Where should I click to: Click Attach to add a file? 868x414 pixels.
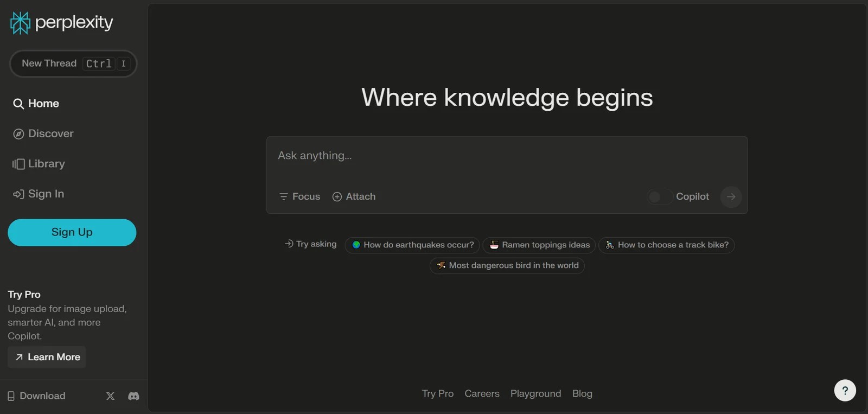354,196
